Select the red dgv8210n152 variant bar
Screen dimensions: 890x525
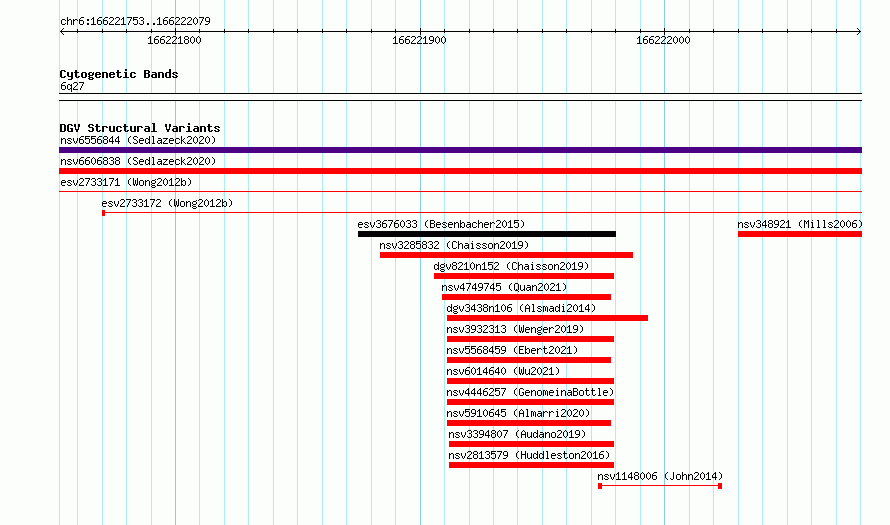pos(524,276)
